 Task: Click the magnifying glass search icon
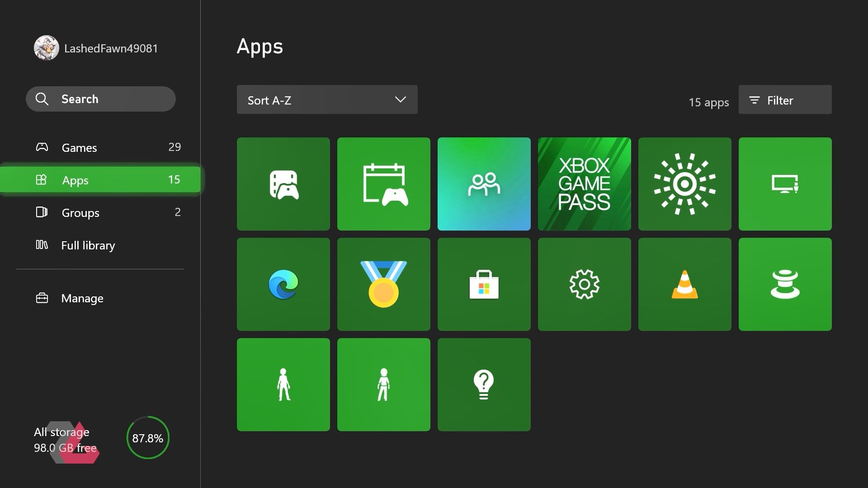(42, 99)
